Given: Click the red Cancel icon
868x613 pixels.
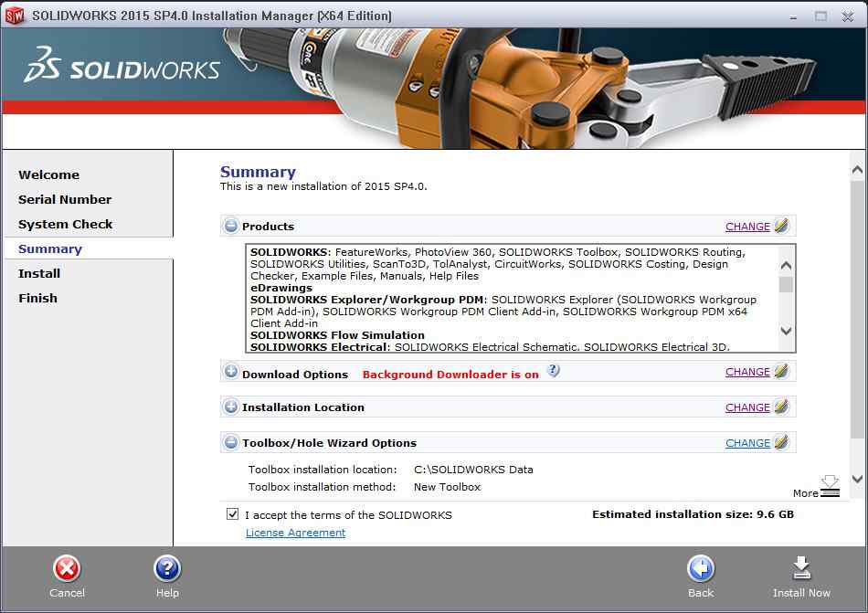Looking at the screenshot, I should tap(67, 568).
